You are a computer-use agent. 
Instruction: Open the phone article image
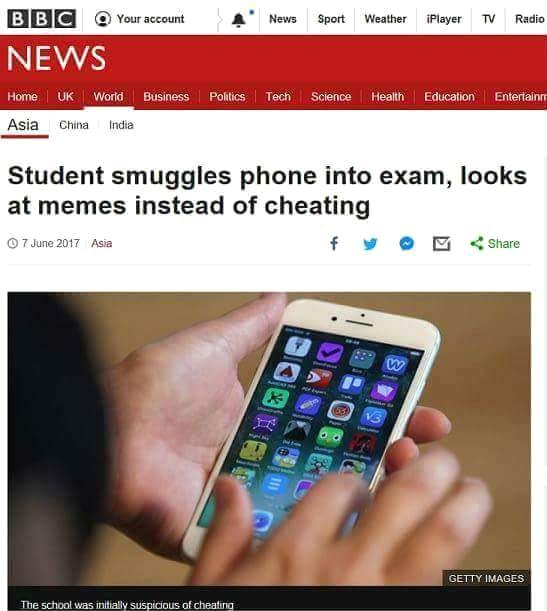coord(269,438)
